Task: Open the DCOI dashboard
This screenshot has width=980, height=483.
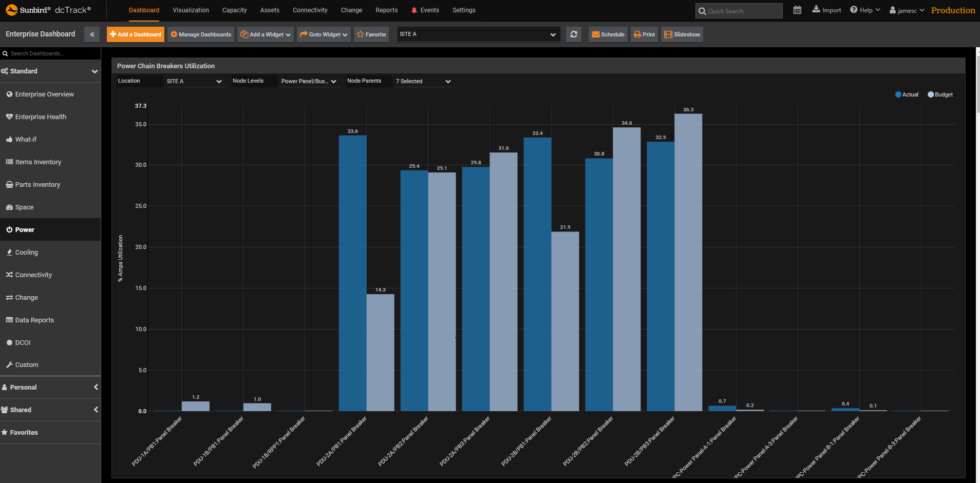Action: click(22, 342)
